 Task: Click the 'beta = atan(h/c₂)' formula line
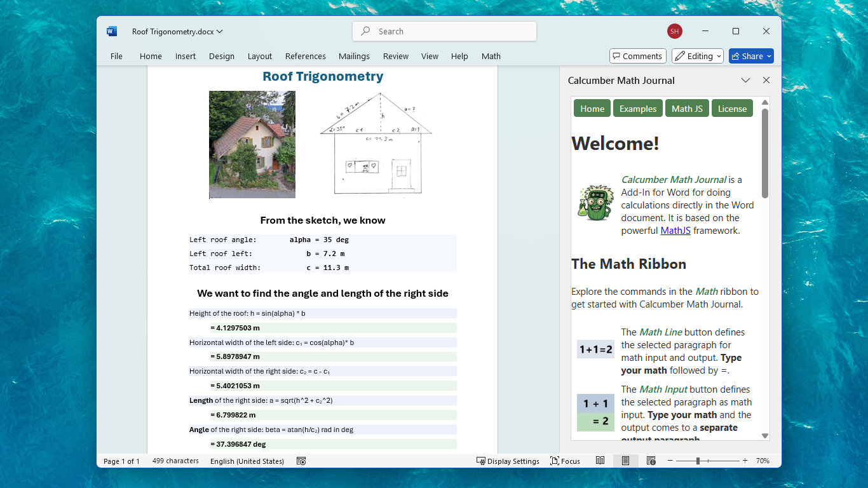tap(322, 430)
